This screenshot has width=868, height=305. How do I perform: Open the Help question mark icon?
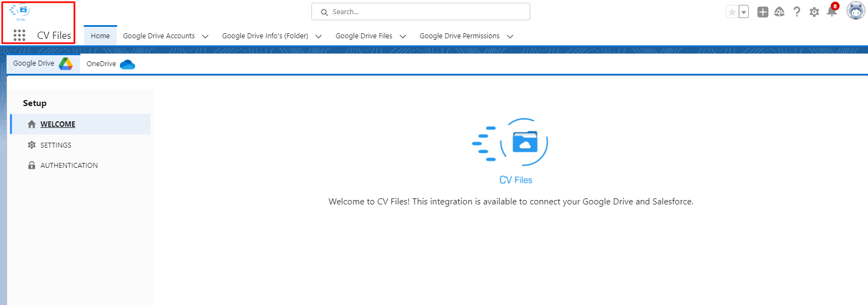[797, 12]
